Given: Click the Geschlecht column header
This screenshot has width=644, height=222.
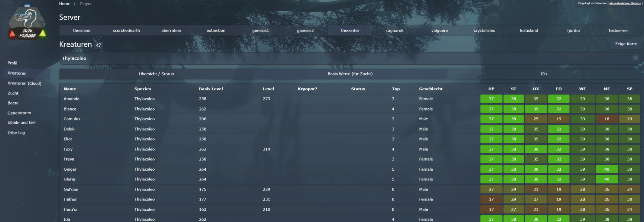Looking at the screenshot, I should point(430,89).
